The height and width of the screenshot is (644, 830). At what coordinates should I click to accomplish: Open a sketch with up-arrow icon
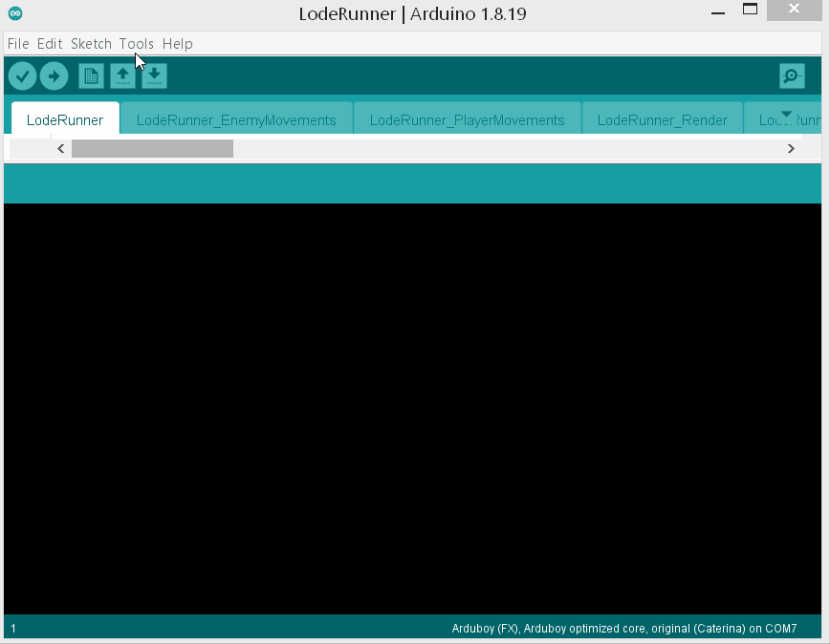pyautogui.click(x=122, y=76)
